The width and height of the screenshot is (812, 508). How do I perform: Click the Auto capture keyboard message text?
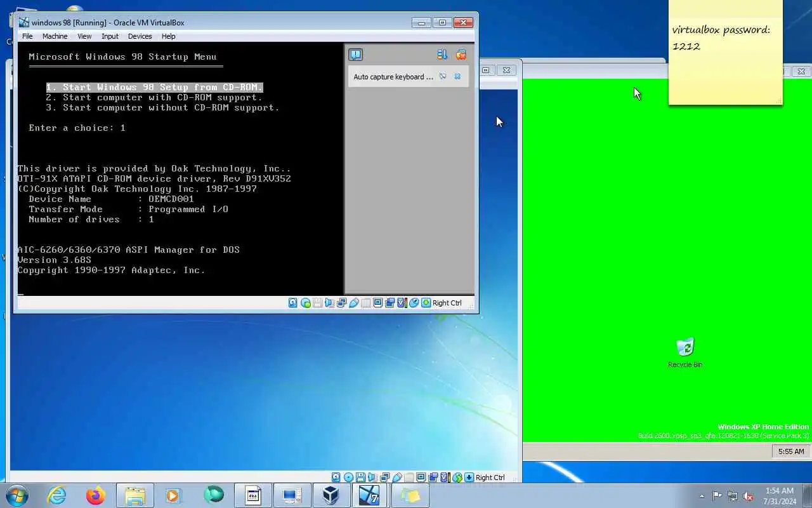point(393,77)
